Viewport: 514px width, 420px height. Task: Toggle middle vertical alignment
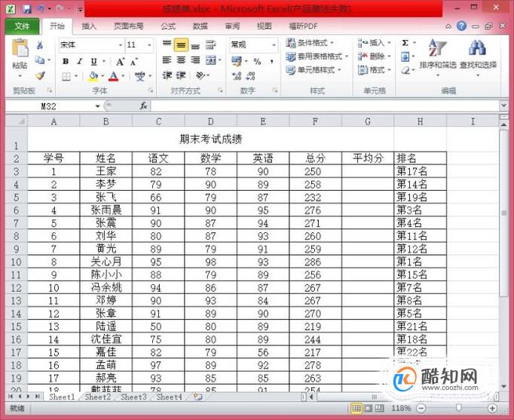click(181, 45)
